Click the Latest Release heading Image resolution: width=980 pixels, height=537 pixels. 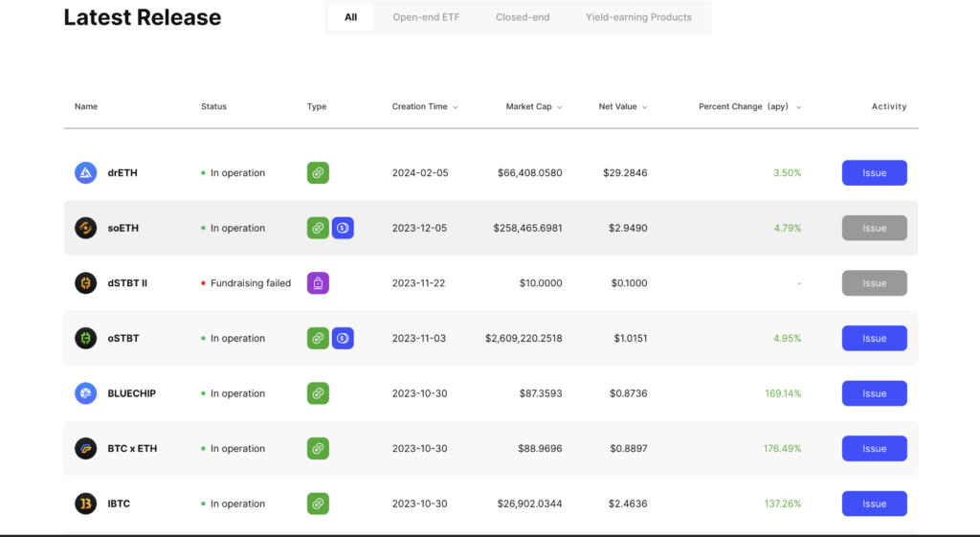coord(143,17)
